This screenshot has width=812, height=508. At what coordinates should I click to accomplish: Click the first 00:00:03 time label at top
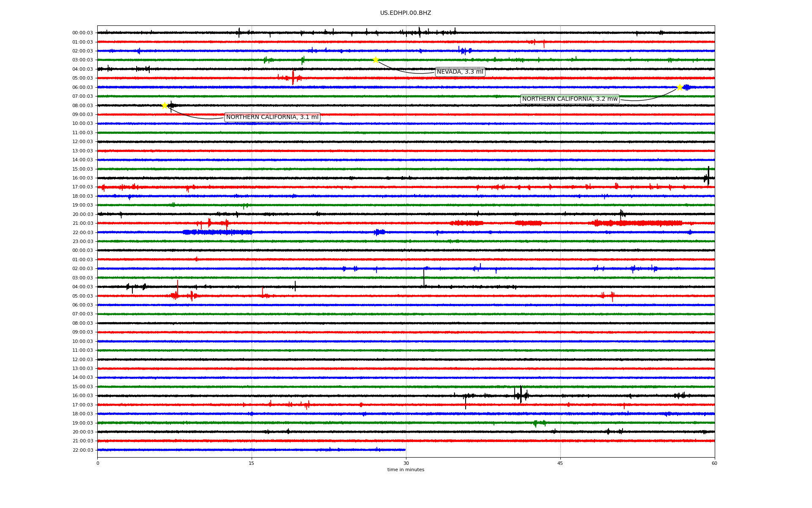[82, 33]
